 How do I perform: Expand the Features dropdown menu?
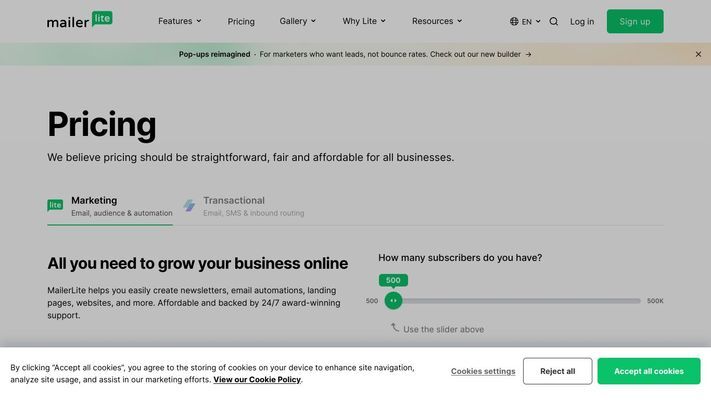click(x=180, y=21)
